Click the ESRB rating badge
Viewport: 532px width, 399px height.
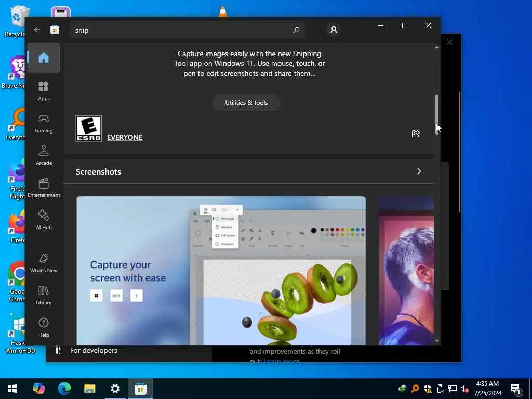pyautogui.click(x=89, y=129)
